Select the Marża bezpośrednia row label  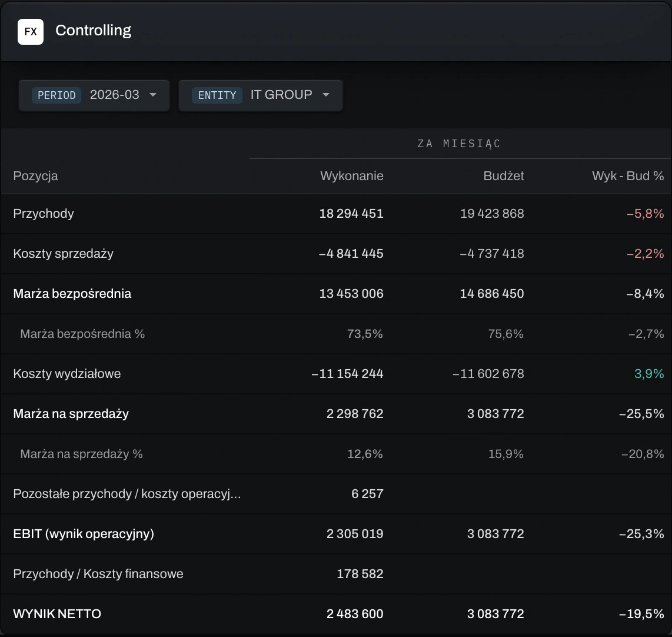[72, 294]
